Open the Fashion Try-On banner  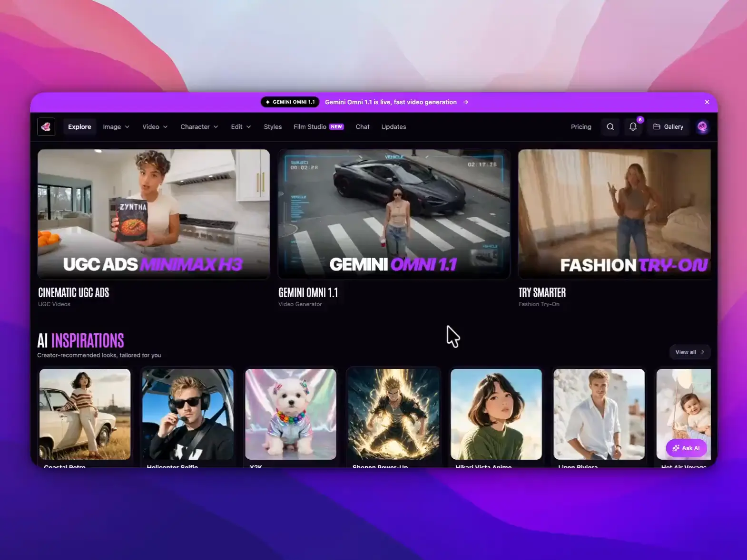click(614, 214)
